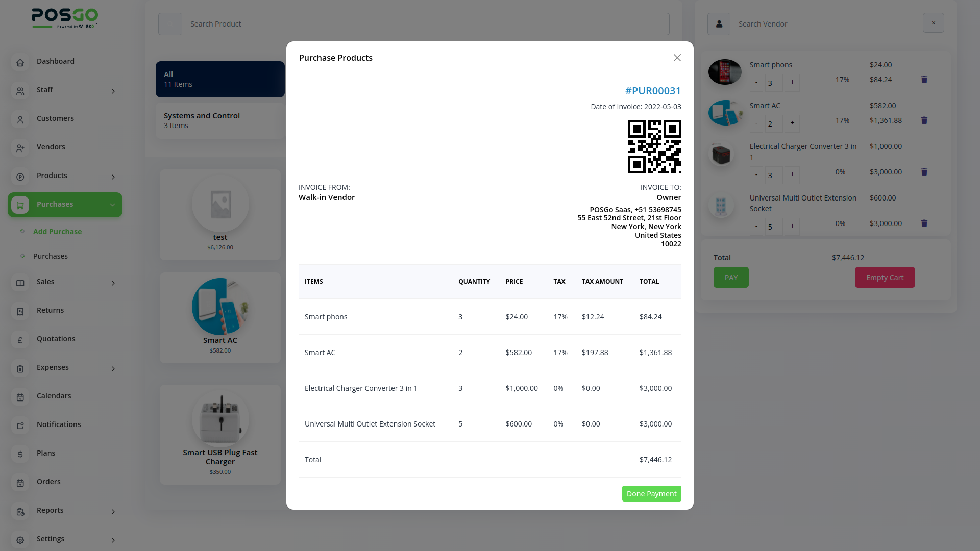Remove Universal Multi Outlet Extension Socket
980x551 pixels.
coord(924,223)
